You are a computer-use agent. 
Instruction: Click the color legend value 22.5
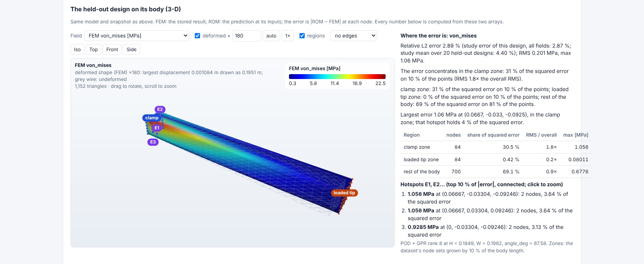coord(380,83)
